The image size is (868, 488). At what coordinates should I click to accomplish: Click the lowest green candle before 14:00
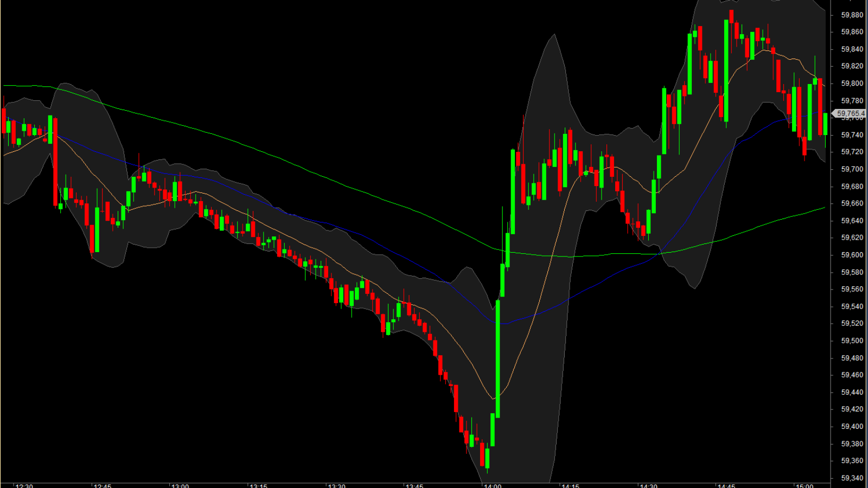point(488,457)
